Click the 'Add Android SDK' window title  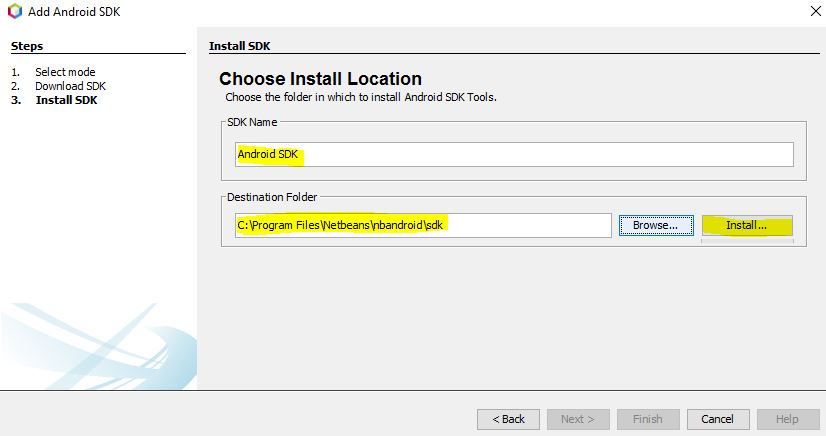[74, 12]
